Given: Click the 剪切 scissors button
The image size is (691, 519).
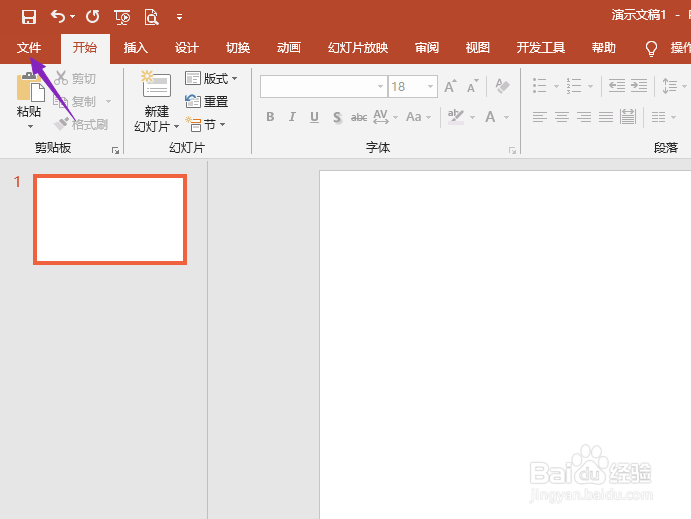Looking at the screenshot, I should click(x=74, y=78).
